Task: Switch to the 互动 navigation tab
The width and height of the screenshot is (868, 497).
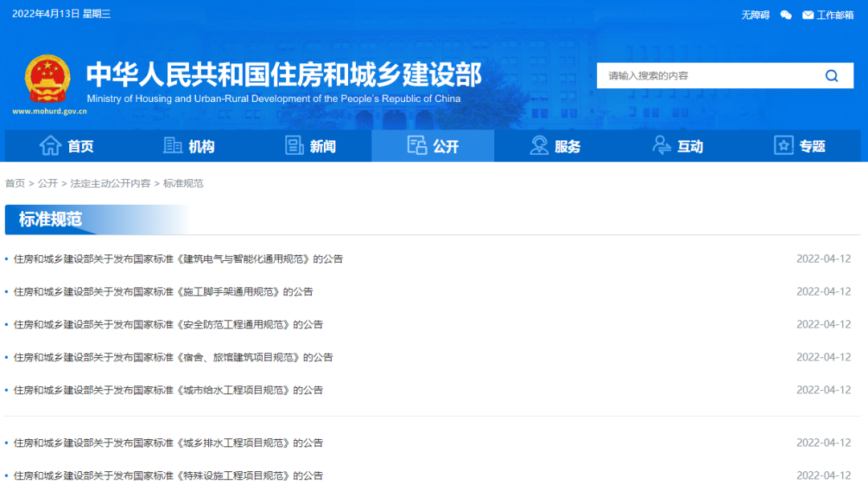Action: click(678, 146)
